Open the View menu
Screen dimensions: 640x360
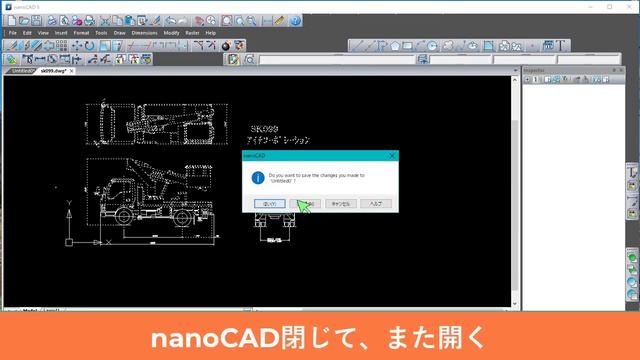pos(43,33)
